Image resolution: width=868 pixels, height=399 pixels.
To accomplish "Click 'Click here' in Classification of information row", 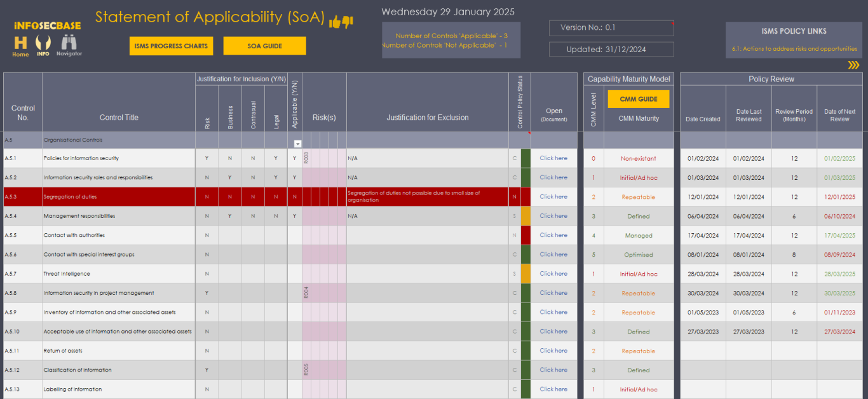I will [x=553, y=370].
